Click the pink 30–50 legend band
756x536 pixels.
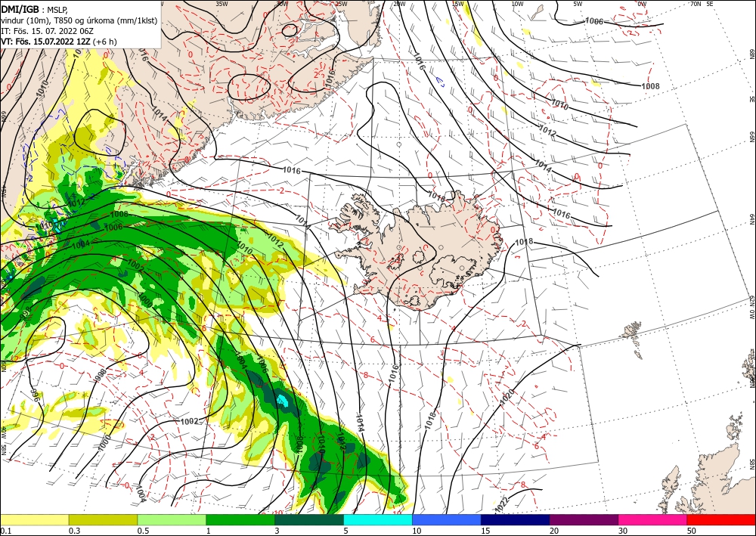point(653,519)
